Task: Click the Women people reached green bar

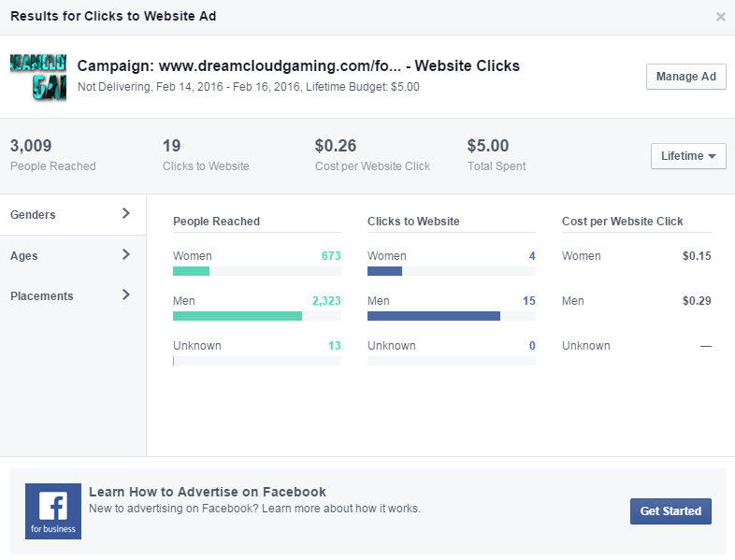Action: [192, 271]
